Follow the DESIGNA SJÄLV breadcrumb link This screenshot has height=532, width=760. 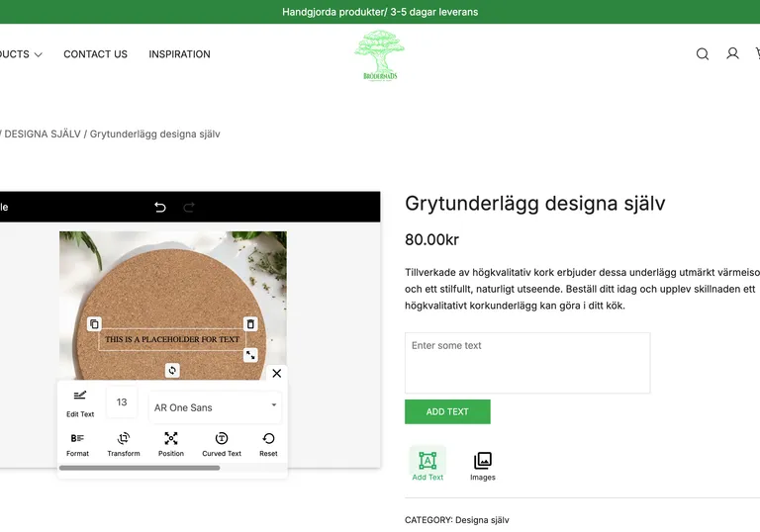tap(43, 133)
